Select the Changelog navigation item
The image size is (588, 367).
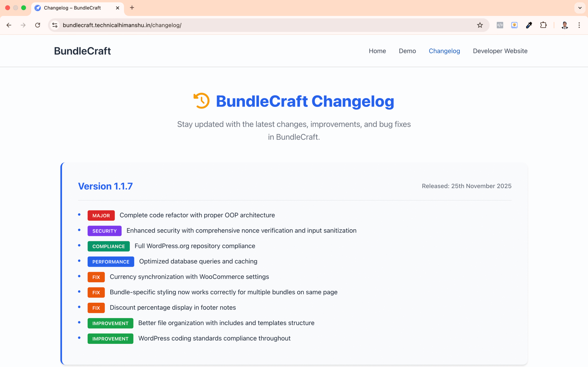(x=444, y=51)
